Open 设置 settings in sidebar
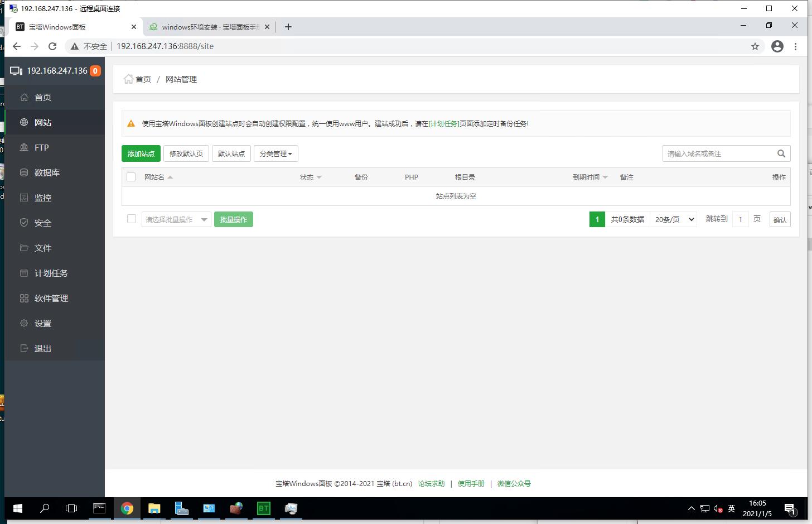The width and height of the screenshot is (812, 524). coord(55,323)
